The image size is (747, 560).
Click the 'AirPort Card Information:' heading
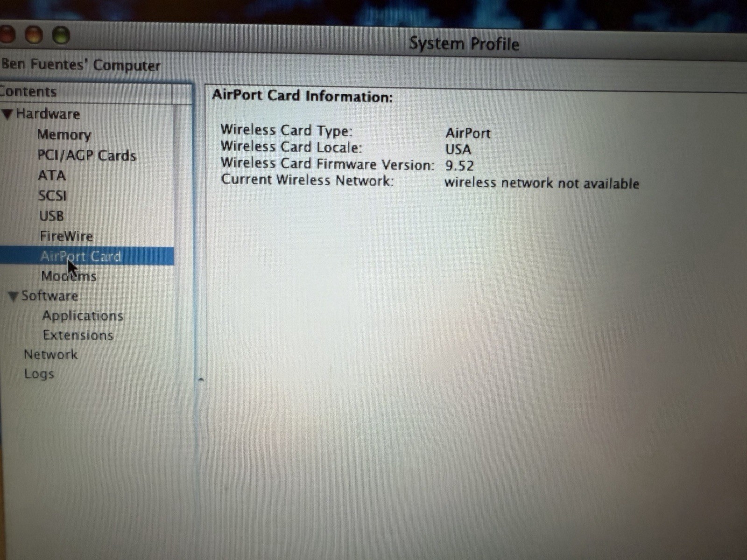[x=303, y=97]
